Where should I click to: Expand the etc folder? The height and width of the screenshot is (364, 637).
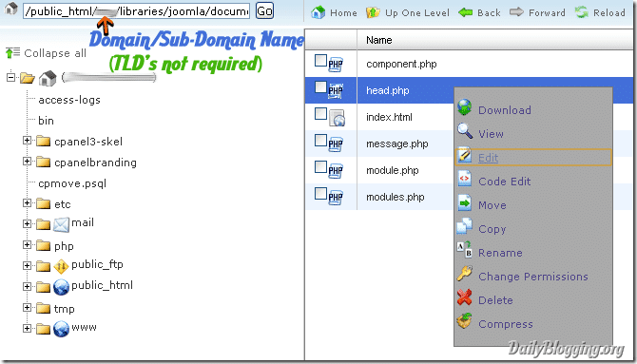tap(27, 202)
